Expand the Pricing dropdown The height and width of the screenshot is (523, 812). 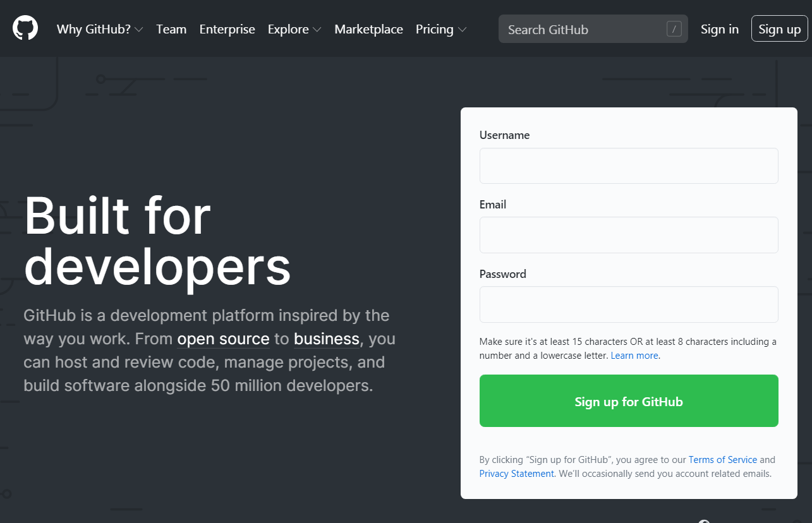click(441, 29)
